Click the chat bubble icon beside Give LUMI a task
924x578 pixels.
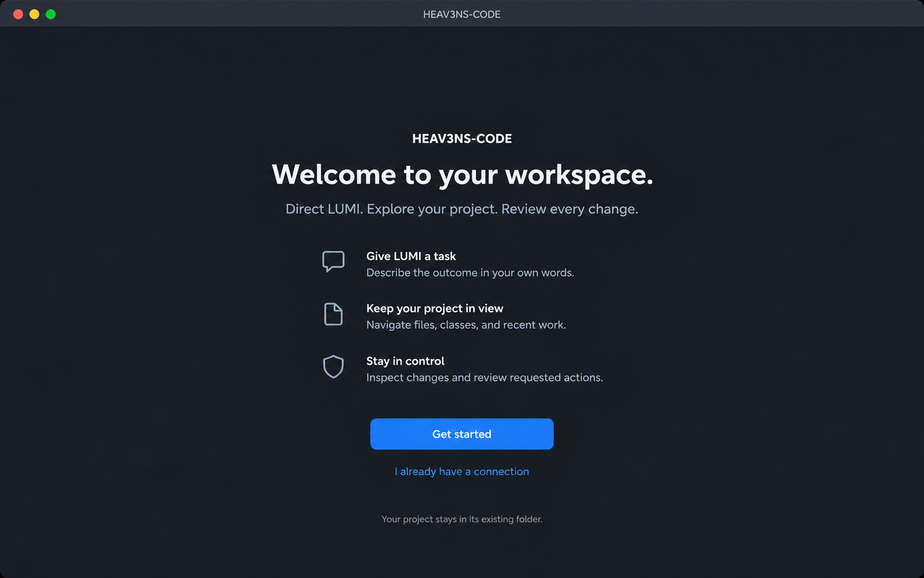333,262
